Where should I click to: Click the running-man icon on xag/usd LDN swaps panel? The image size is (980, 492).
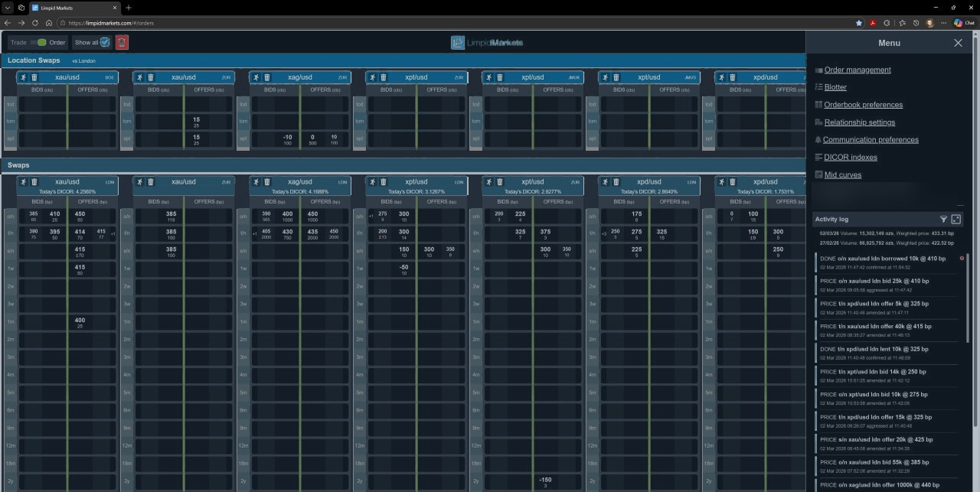click(x=256, y=182)
